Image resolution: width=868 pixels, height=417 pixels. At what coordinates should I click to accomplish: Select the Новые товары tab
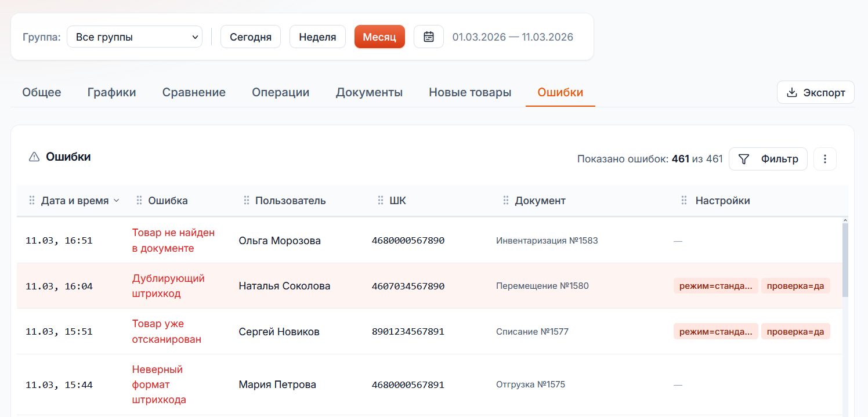pyautogui.click(x=470, y=92)
